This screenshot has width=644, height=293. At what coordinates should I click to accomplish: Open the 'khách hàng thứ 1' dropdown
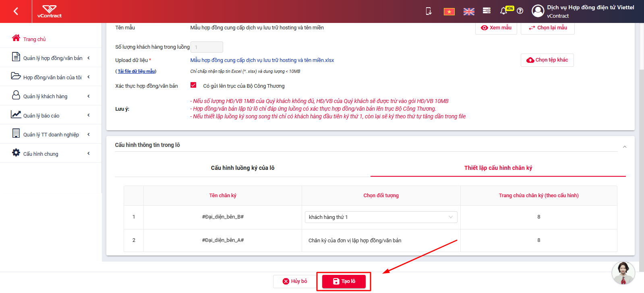pyautogui.click(x=381, y=217)
